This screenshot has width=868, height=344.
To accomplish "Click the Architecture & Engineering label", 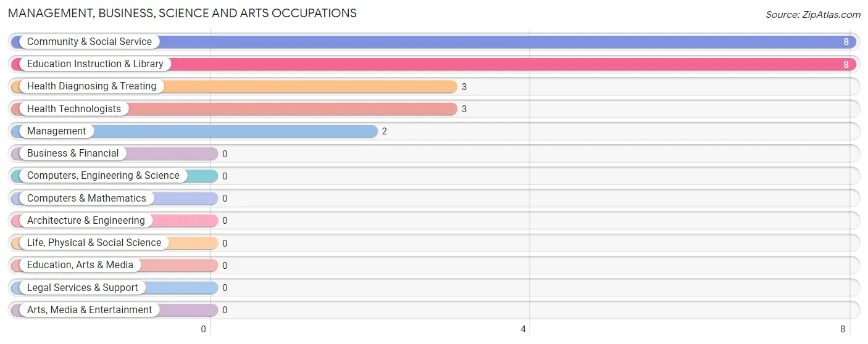I will [86, 221].
